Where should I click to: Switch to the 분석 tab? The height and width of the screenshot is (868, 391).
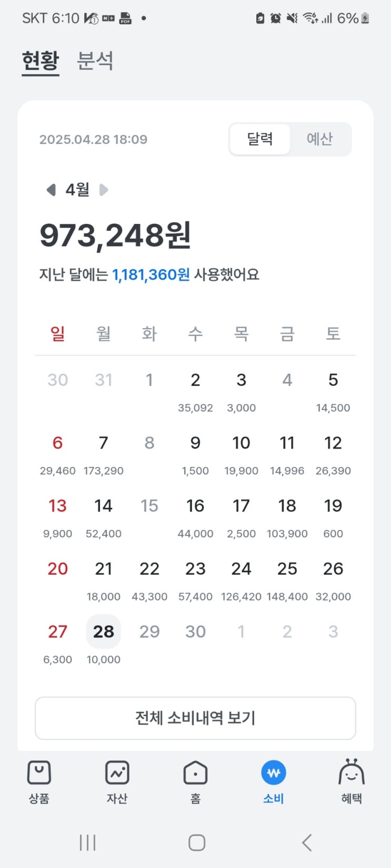(x=95, y=61)
